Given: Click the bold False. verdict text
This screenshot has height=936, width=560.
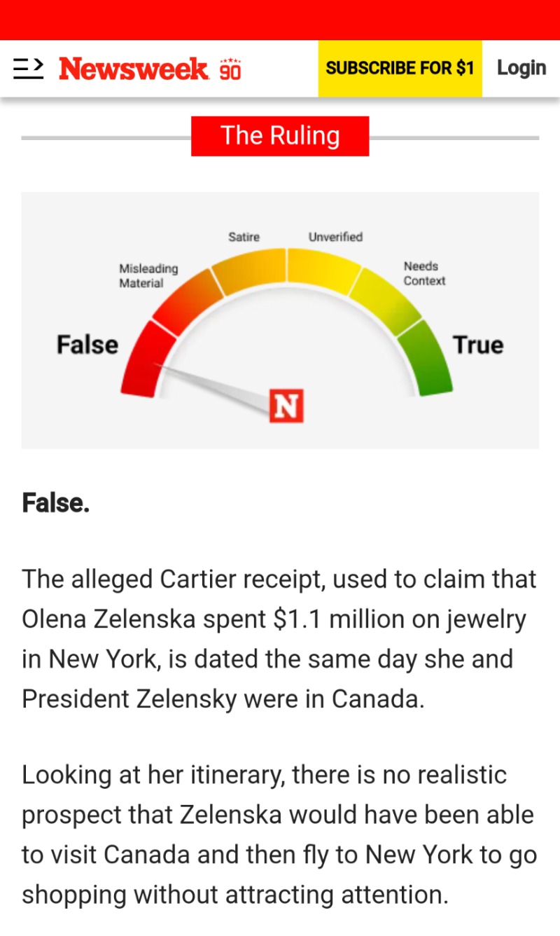Looking at the screenshot, I should (x=56, y=502).
